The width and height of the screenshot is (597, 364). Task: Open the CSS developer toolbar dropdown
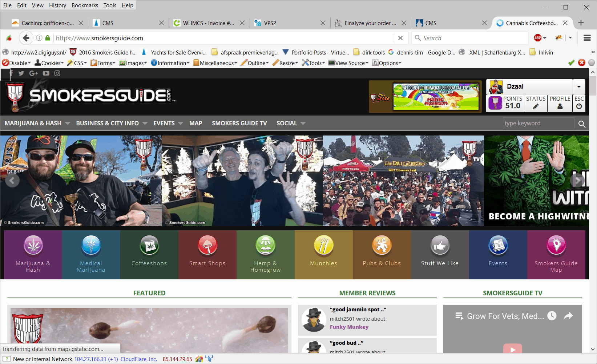[77, 63]
